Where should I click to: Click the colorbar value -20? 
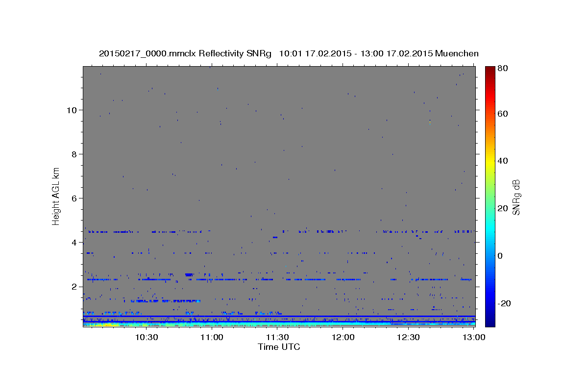[505, 303]
